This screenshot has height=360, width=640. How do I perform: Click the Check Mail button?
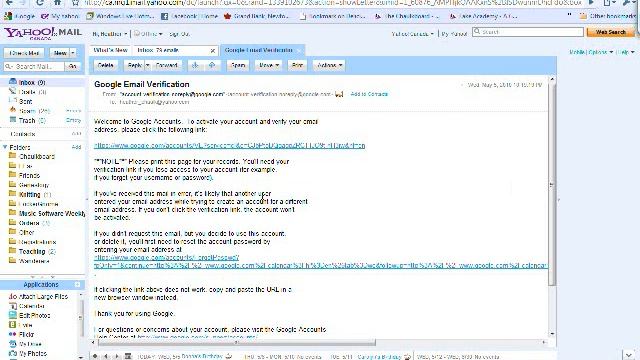(x=24, y=53)
